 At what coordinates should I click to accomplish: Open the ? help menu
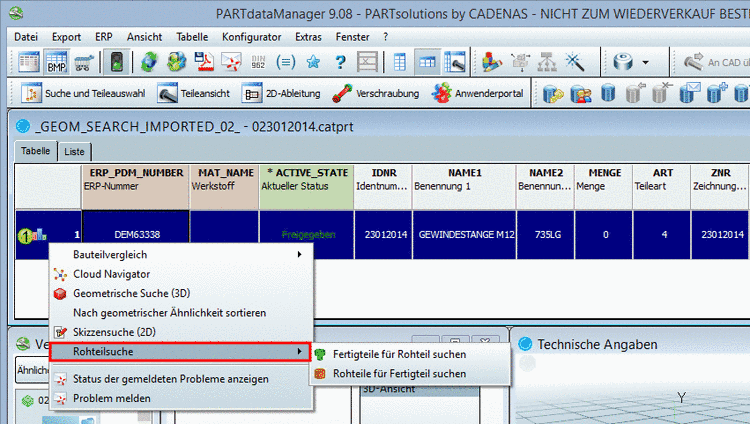pos(386,37)
